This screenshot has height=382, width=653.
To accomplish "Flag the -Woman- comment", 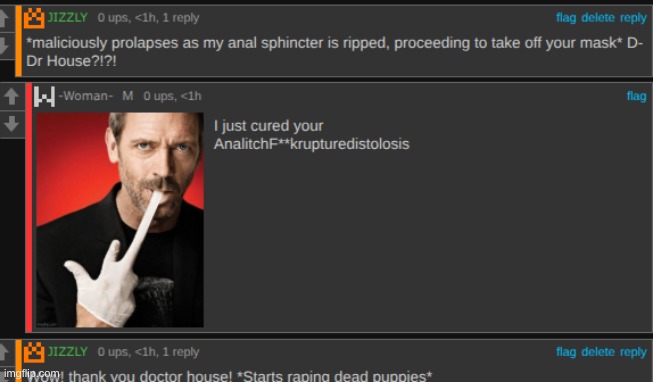I will click(637, 96).
